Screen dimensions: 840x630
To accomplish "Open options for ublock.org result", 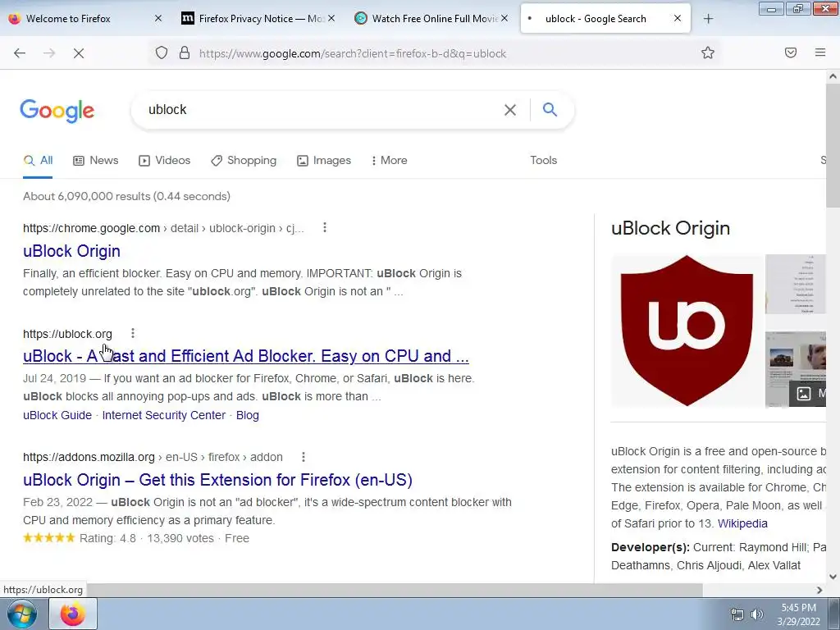I will [x=133, y=333].
